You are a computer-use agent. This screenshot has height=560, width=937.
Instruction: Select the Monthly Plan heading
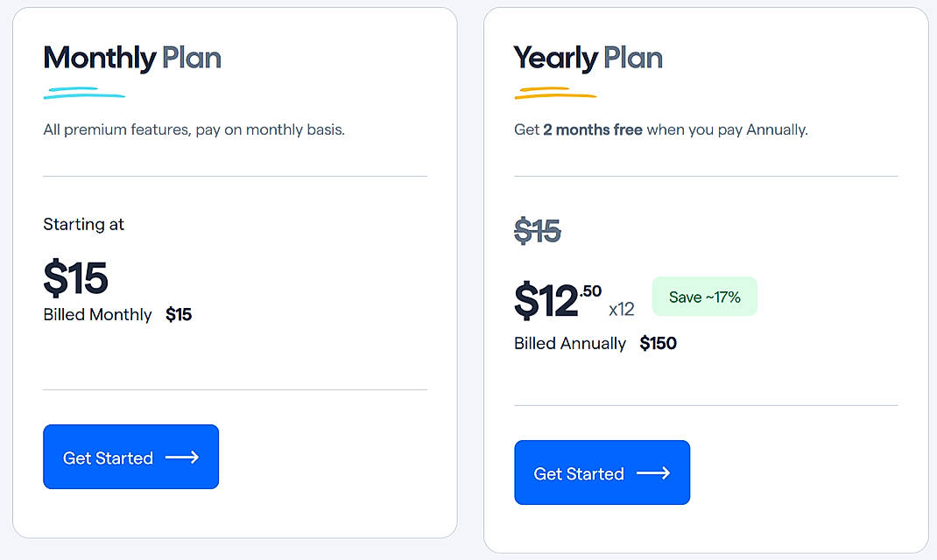(x=131, y=58)
